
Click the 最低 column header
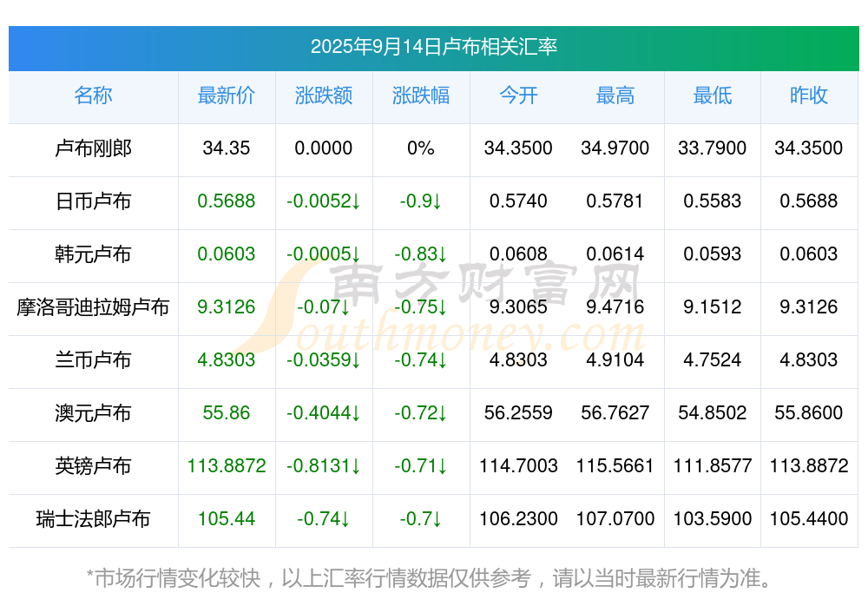[x=713, y=96]
